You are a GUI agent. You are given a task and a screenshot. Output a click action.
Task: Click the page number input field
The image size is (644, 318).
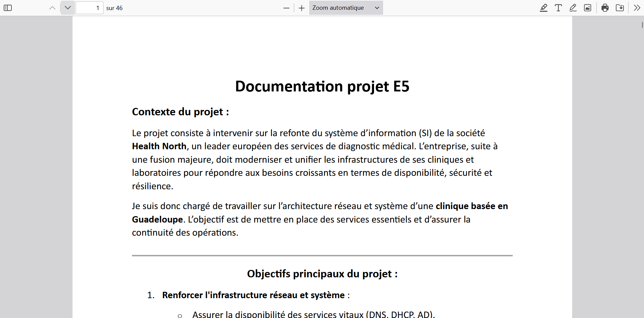89,8
